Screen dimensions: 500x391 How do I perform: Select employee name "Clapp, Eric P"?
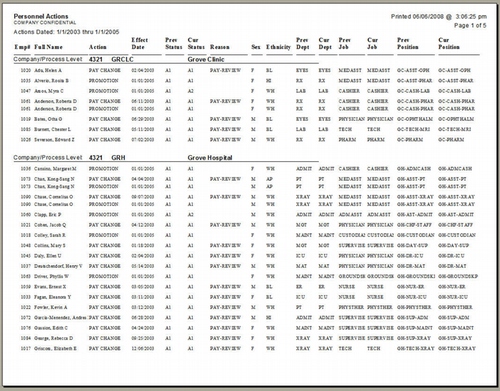click(48, 214)
